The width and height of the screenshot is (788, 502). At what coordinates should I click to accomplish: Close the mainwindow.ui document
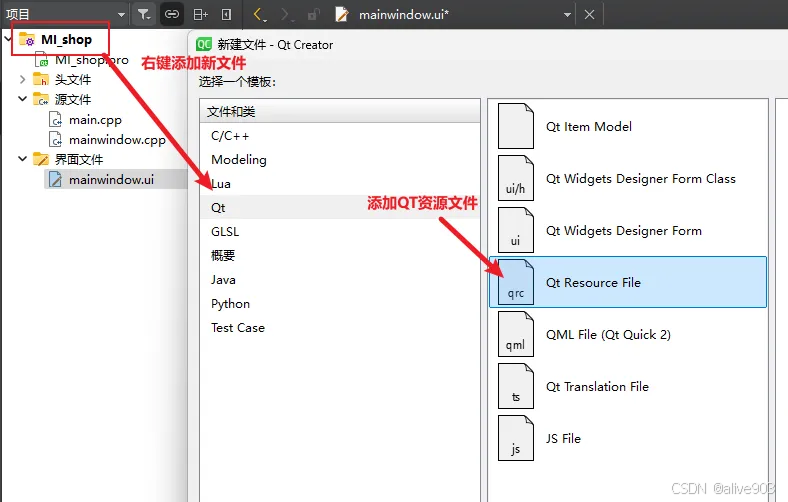589,15
